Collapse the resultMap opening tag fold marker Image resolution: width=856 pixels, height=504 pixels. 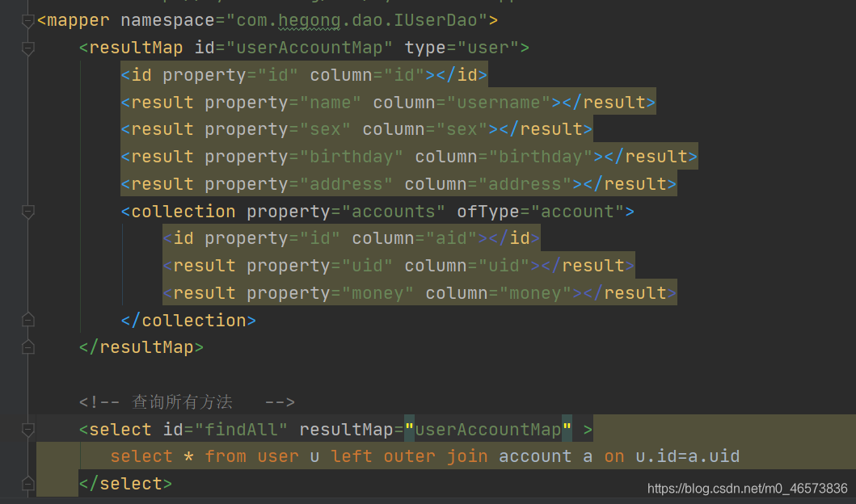point(27,48)
